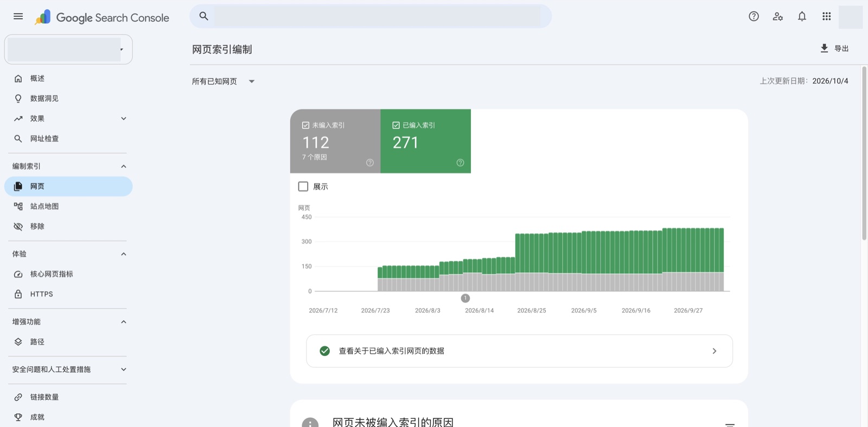Click the green check icon in data row
The height and width of the screenshot is (427, 868).
324,351
